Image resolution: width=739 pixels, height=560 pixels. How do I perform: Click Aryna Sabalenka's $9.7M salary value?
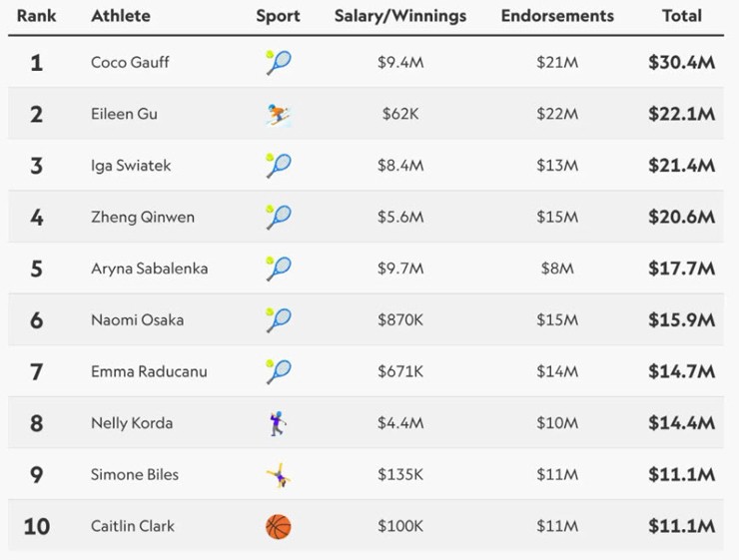click(400, 269)
